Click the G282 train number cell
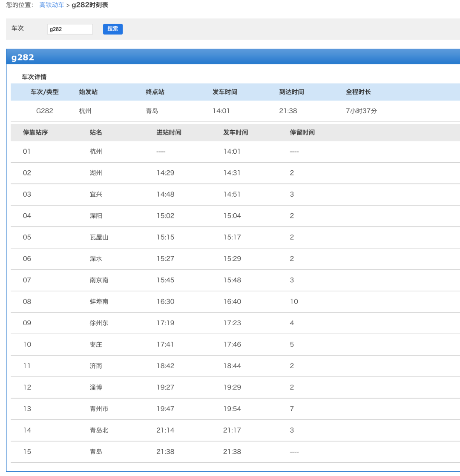The image size is (460, 476). point(44,111)
